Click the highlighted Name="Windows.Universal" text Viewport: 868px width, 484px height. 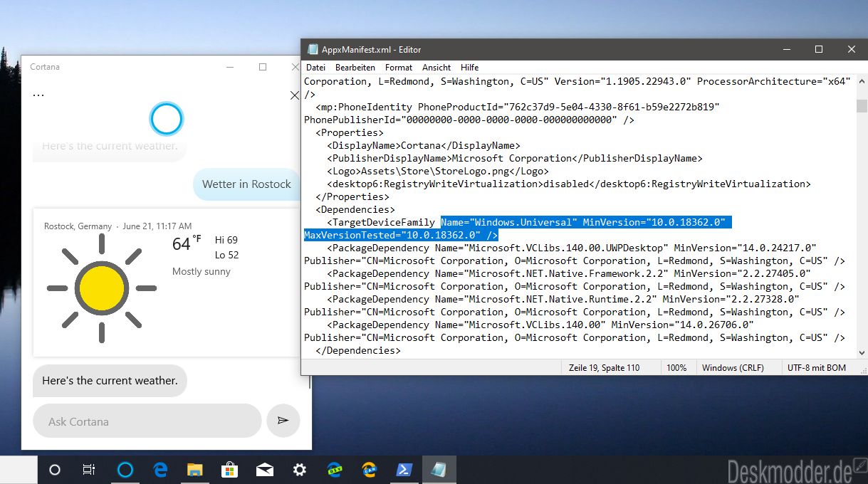508,222
